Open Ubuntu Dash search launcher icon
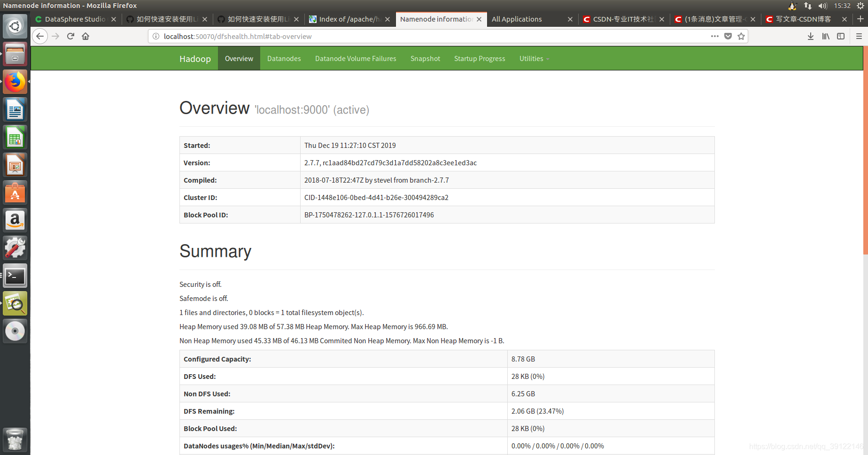Image resolution: width=868 pixels, height=455 pixels. click(15, 26)
